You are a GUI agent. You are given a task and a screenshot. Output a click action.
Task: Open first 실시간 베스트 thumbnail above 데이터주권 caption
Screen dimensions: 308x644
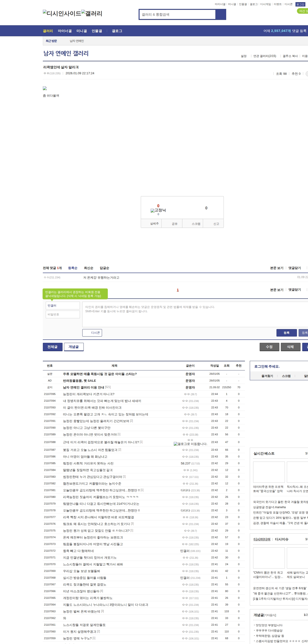click(x=269, y=472)
